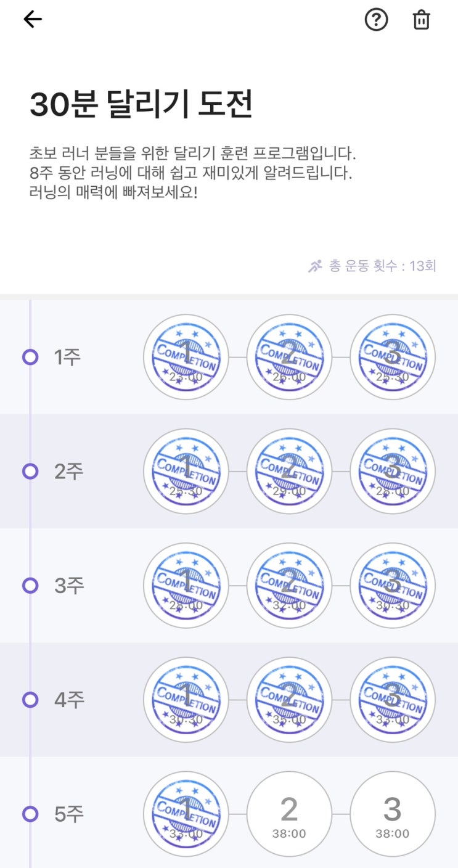The width and height of the screenshot is (458, 868).
Task: Select week 4 session 1 completion stamp
Action: click(186, 700)
